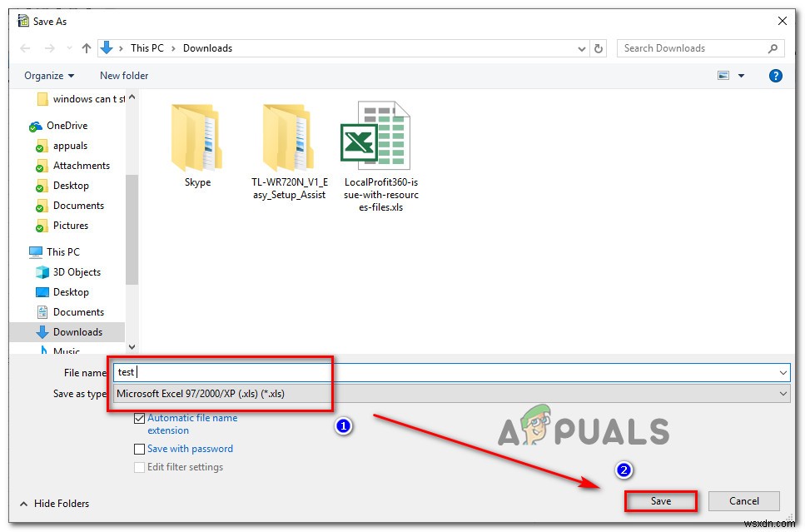Click the navigation pane scroll up arrow
This screenshot has width=805, height=532.
click(132, 97)
